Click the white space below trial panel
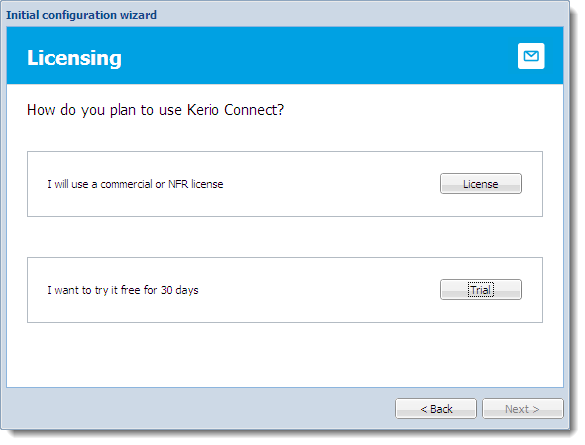 [x=285, y=354]
